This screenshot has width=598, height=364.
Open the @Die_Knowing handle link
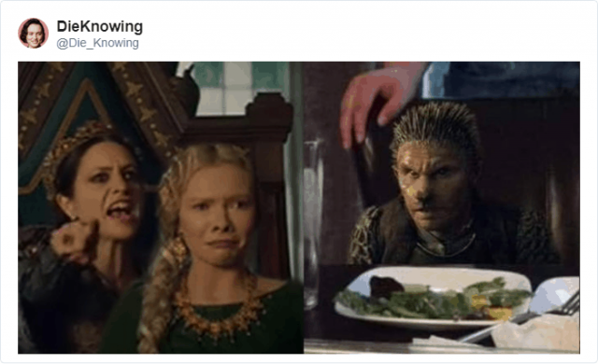tap(97, 43)
